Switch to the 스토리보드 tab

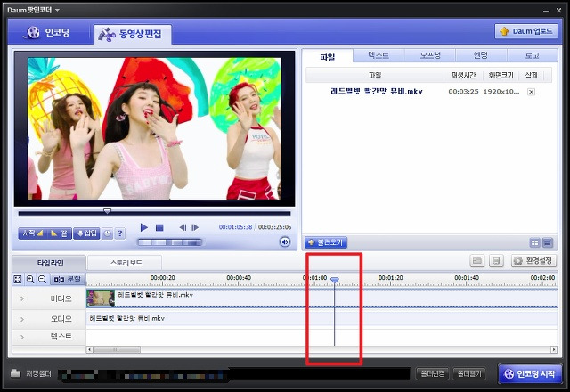(x=125, y=263)
